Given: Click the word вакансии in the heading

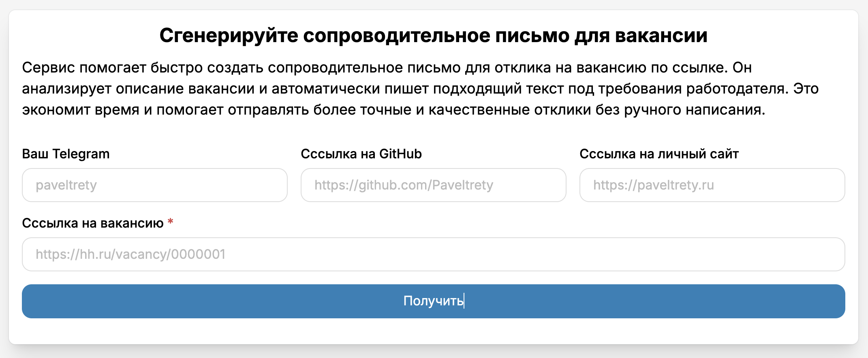Looking at the screenshot, I should pyautogui.click(x=661, y=36).
